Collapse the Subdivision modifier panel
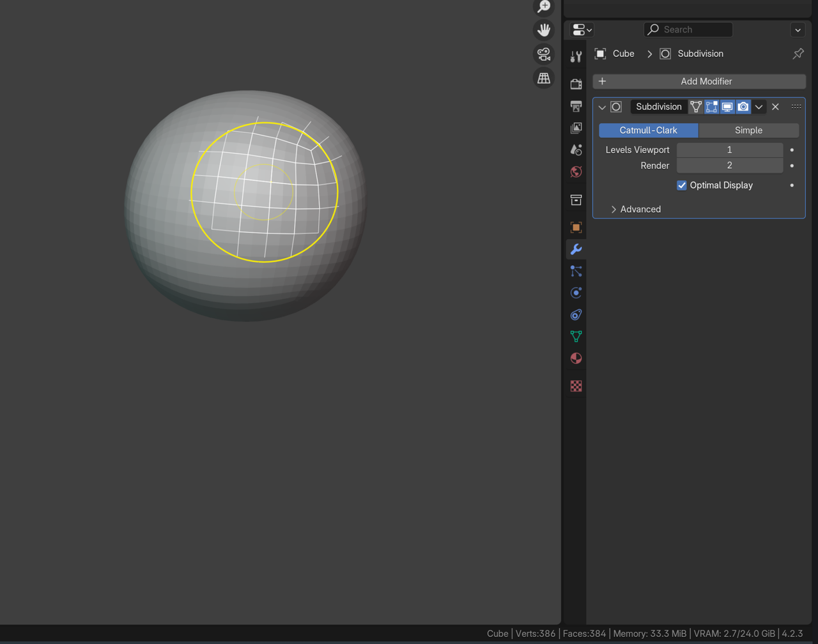 point(601,107)
